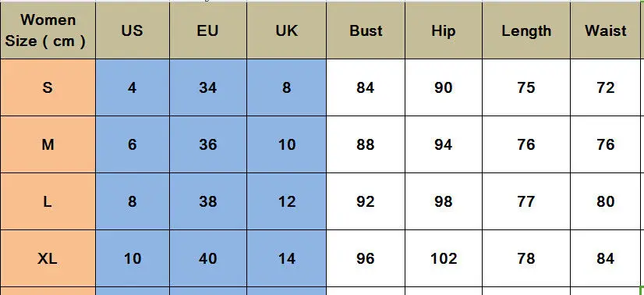
Task: Select the XL size row label
Action: (48, 258)
